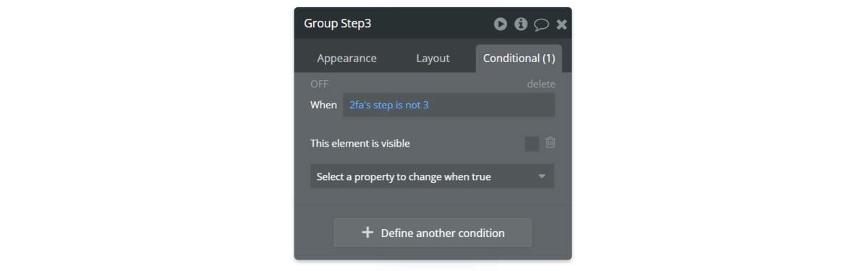
Task: Open the info icon for Group Step3
Action: coord(521,24)
